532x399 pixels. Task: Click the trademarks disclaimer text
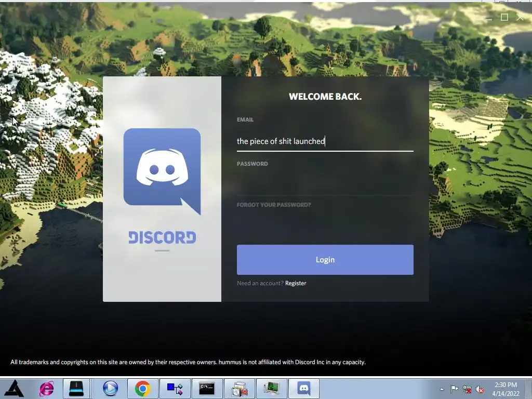coord(188,362)
